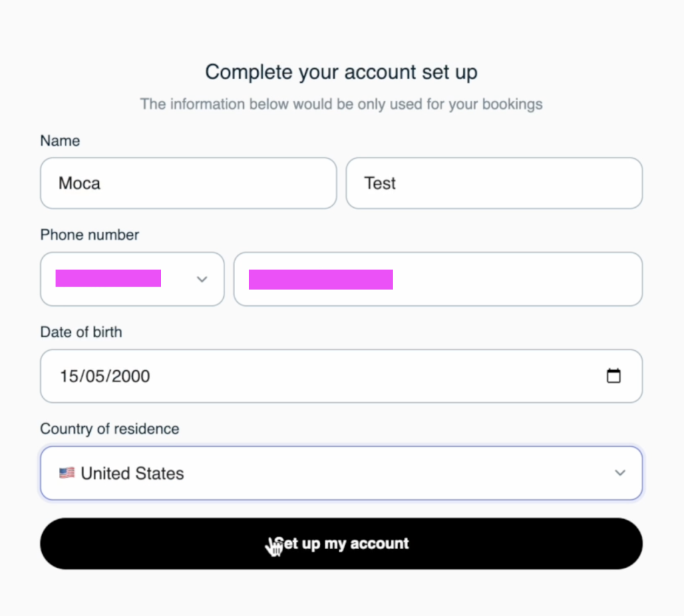This screenshot has width=684, height=616.
Task: Open the phone country code dropdown
Action: point(132,279)
